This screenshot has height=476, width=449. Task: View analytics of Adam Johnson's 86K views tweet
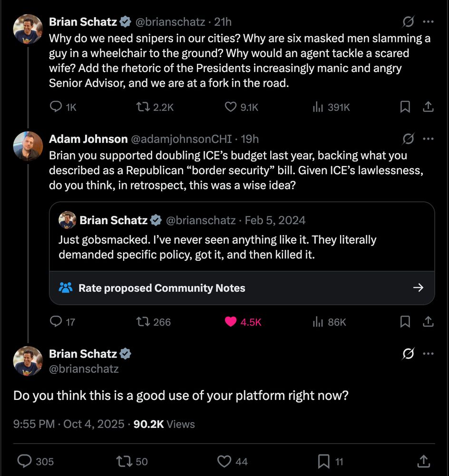point(318,322)
